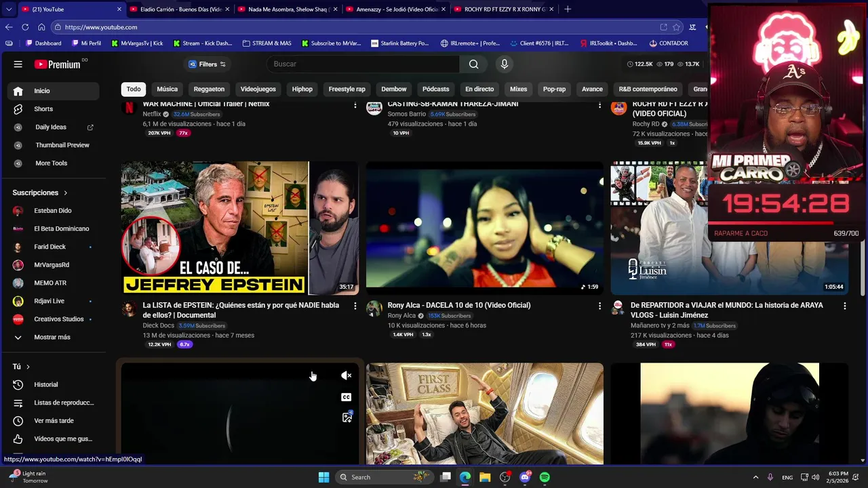
Task: Open Farid Dieck subscription channel
Action: 54,247
